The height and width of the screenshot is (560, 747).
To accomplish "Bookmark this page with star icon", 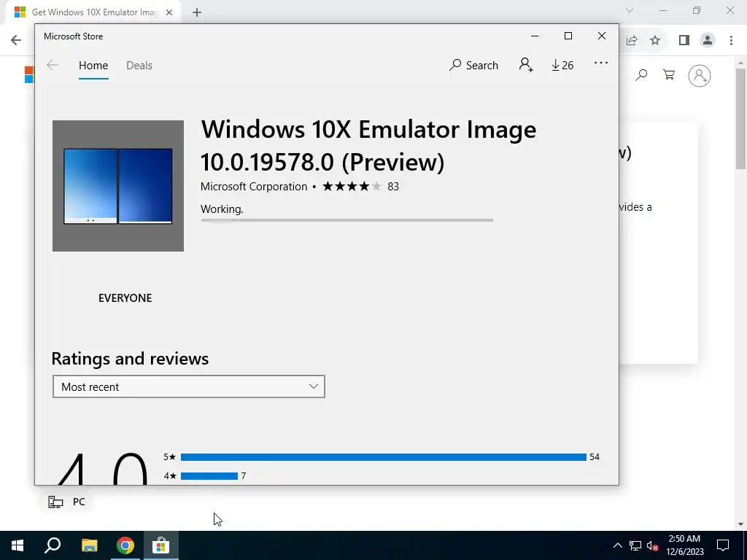I will (x=655, y=41).
